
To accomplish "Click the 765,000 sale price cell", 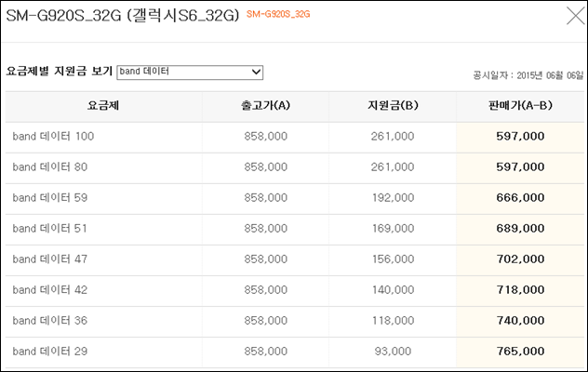I will click(x=520, y=352).
